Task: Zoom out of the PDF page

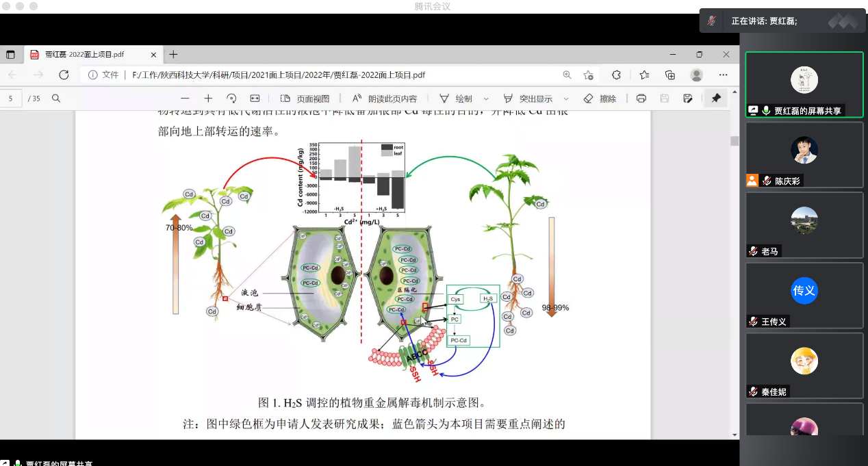Action: click(185, 99)
